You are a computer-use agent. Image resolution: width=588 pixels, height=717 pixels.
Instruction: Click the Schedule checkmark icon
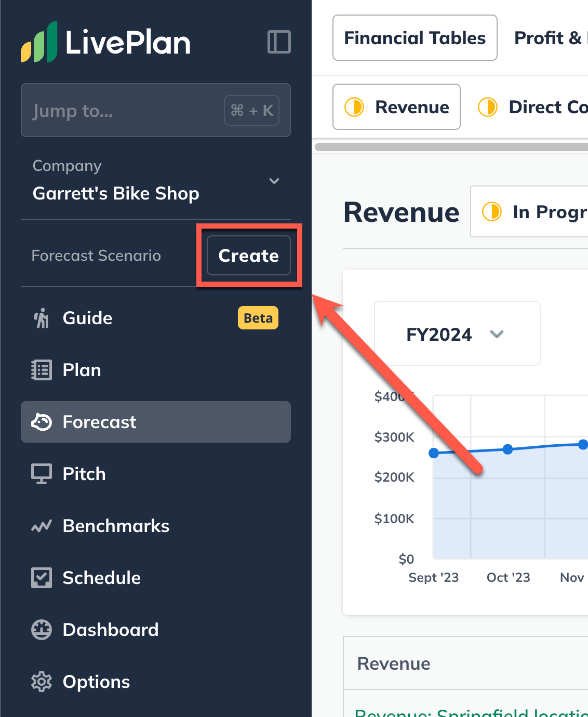click(42, 578)
